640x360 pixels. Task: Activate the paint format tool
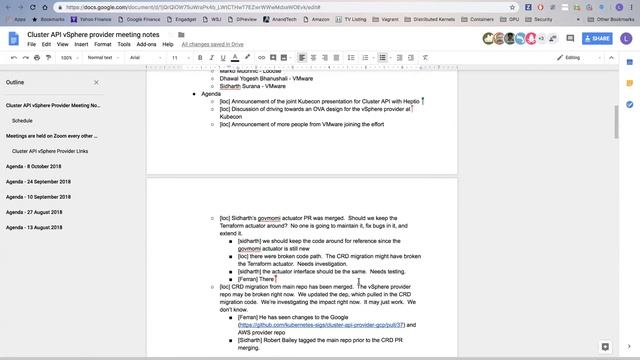click(x=48, y=58)
